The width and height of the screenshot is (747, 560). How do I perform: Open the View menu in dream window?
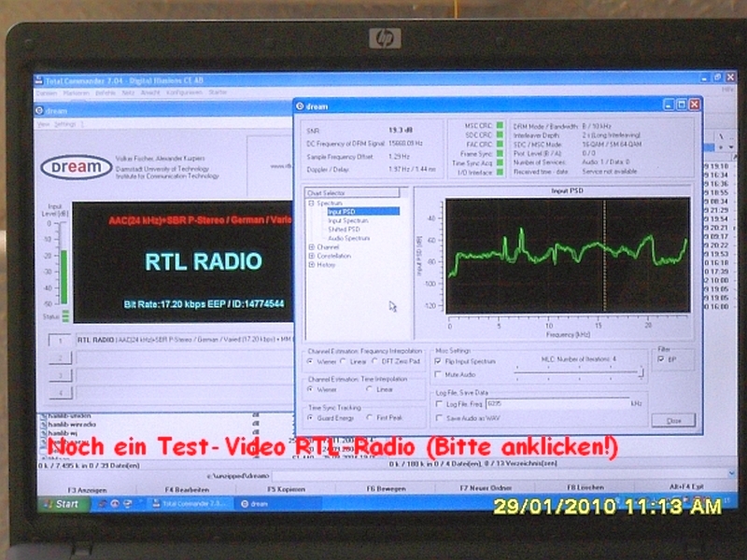pyautogui.click(x=43, y=124)
